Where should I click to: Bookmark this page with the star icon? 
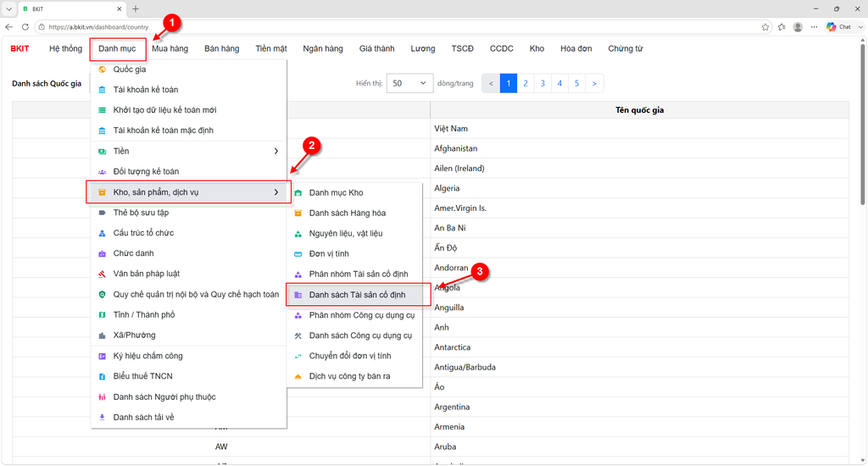[765, 26]
